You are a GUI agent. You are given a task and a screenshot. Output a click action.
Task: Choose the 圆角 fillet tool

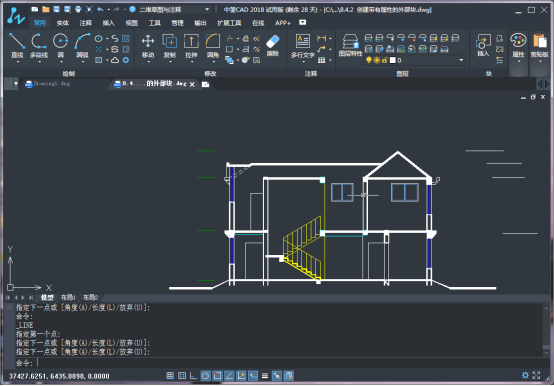(x=213, y=45)
